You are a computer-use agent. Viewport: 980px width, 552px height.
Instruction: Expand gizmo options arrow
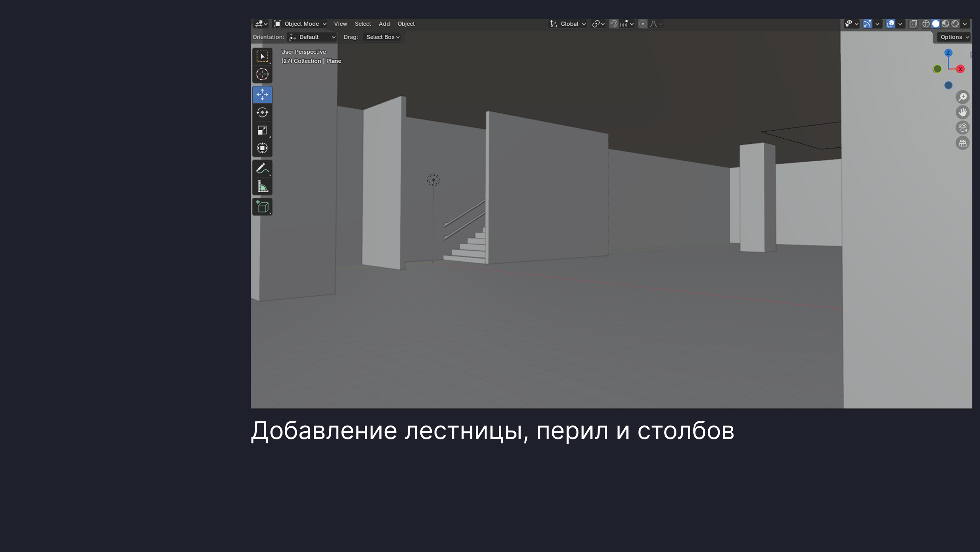877,24
